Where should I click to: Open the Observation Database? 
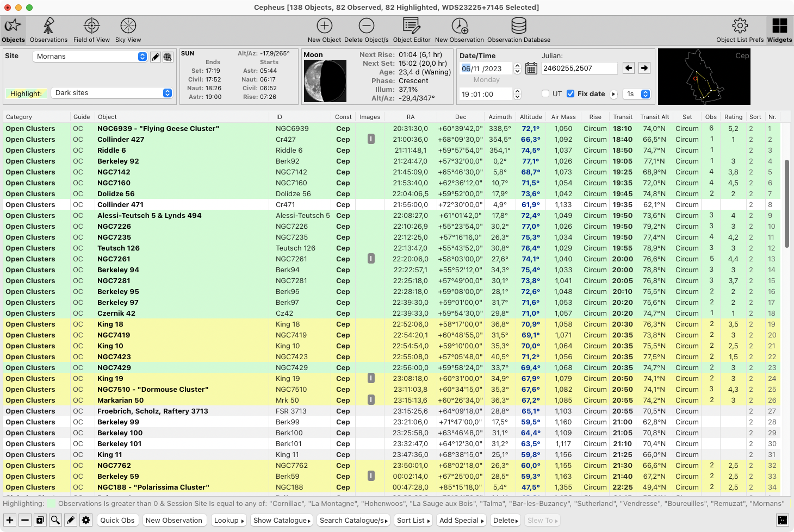519,30
